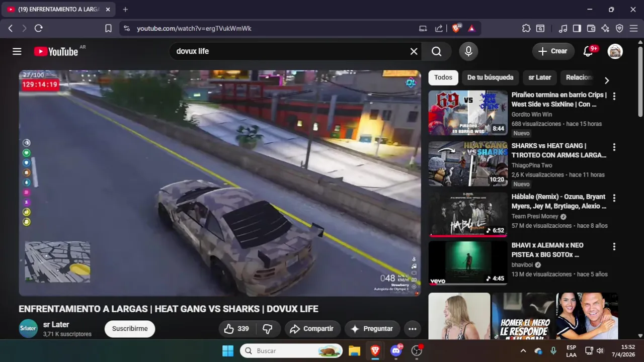This screenshot has width=644, height=362.
Task: Open SHARKS vs HEAT GANG video thumbnail
Action: [468, 164]
